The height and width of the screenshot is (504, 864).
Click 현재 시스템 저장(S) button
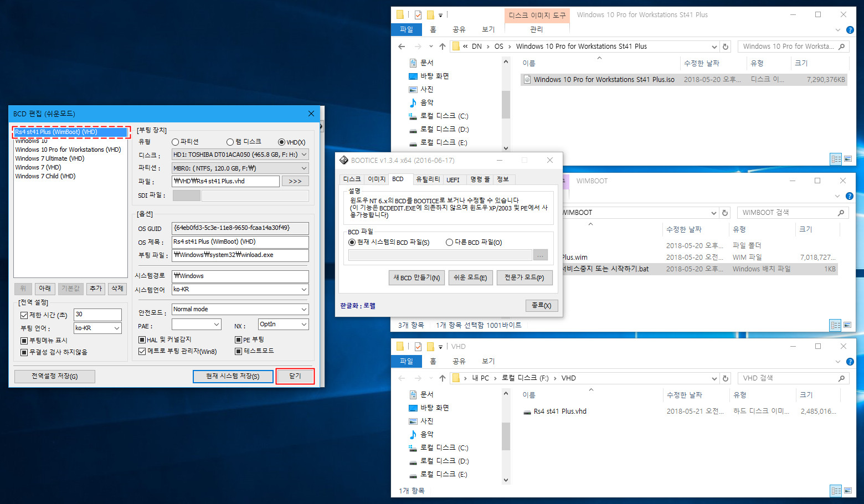click(x=233, y=376)
